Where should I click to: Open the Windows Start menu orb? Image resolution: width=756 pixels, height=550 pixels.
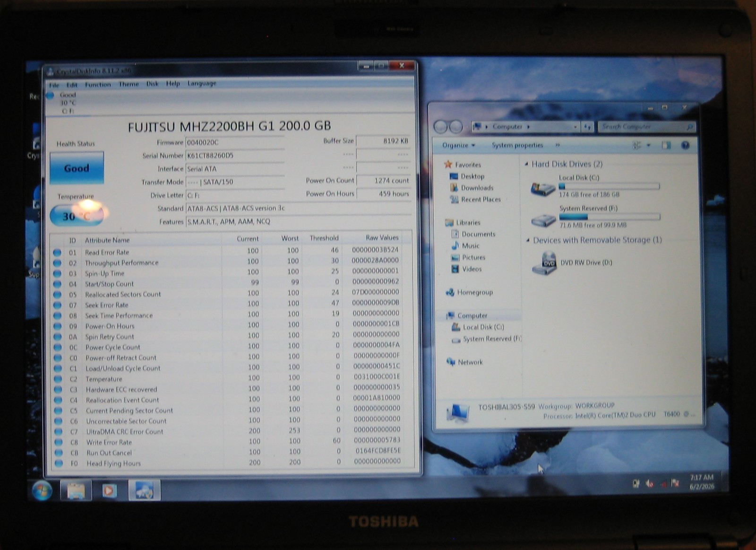coord(42,491)
